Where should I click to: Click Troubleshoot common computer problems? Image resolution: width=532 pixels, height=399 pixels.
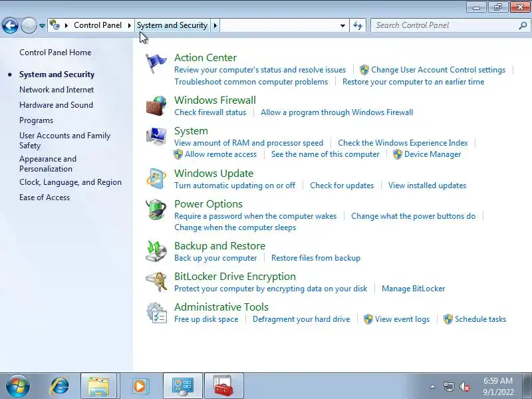point(251,82)
